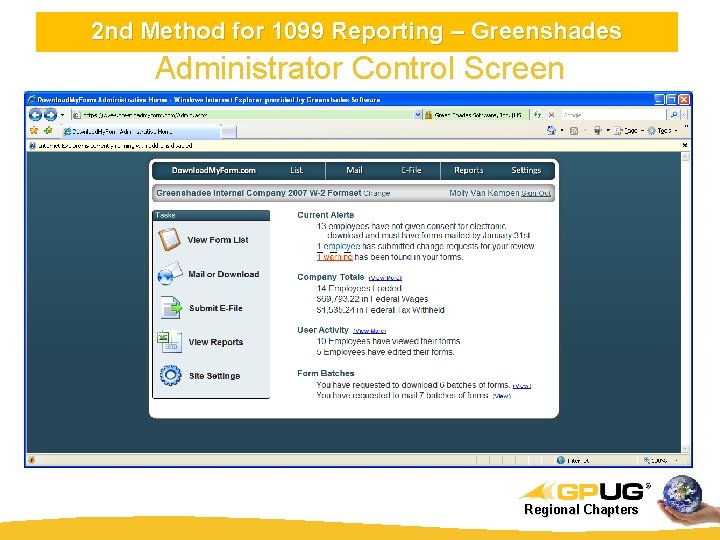The height and width of the screenshot is (540, 720).
Task: Open the recent pages dropdown arrow
Action: [62, 115]
